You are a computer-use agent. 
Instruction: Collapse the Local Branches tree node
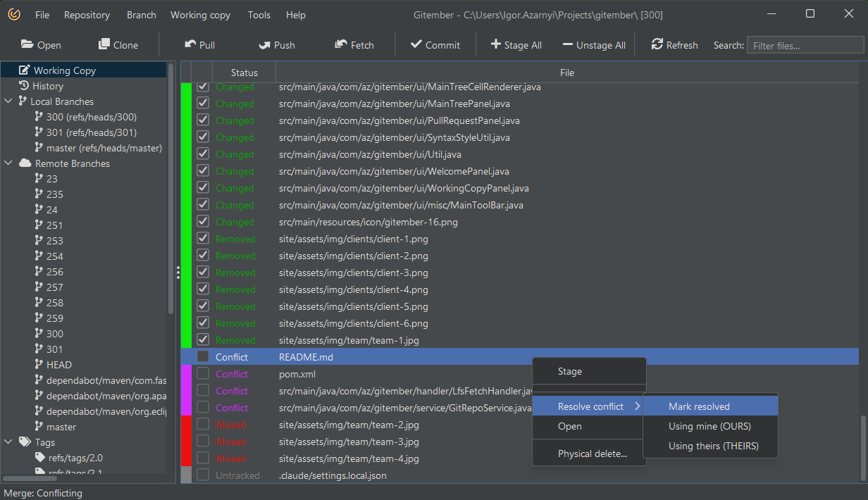[x=8, y=101]
